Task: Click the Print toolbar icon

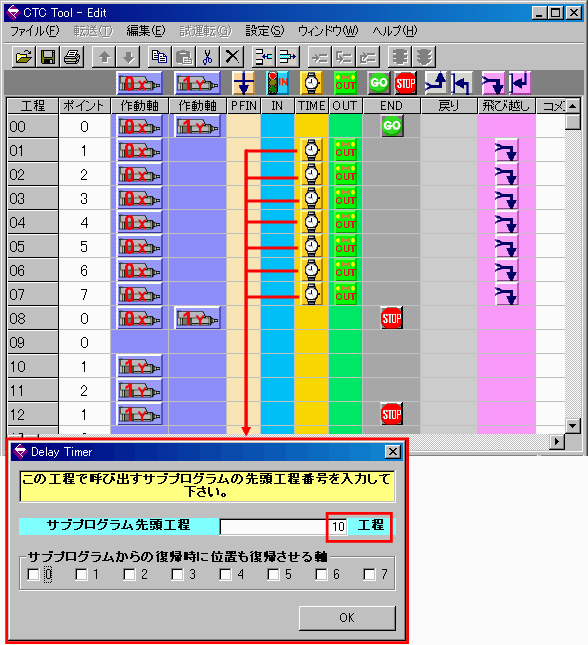Action: (72, 57)
